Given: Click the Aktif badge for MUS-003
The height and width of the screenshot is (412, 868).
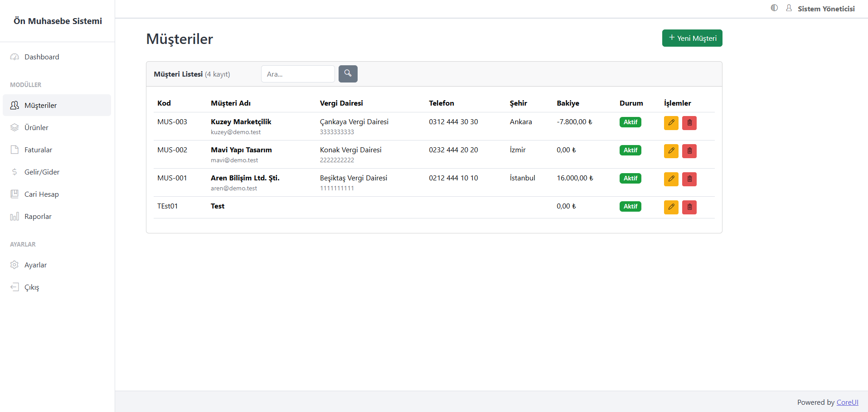Looking at the screenshot, I should coord(630,122).
